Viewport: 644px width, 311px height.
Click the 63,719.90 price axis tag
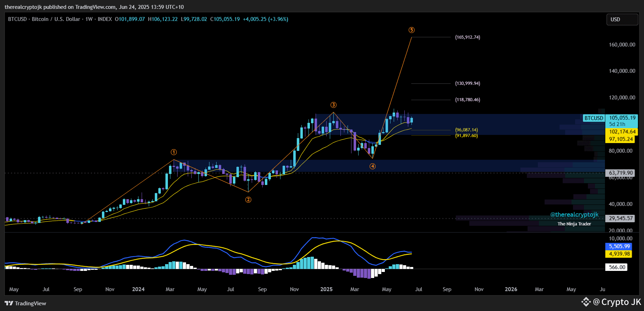tap(621, 173)
